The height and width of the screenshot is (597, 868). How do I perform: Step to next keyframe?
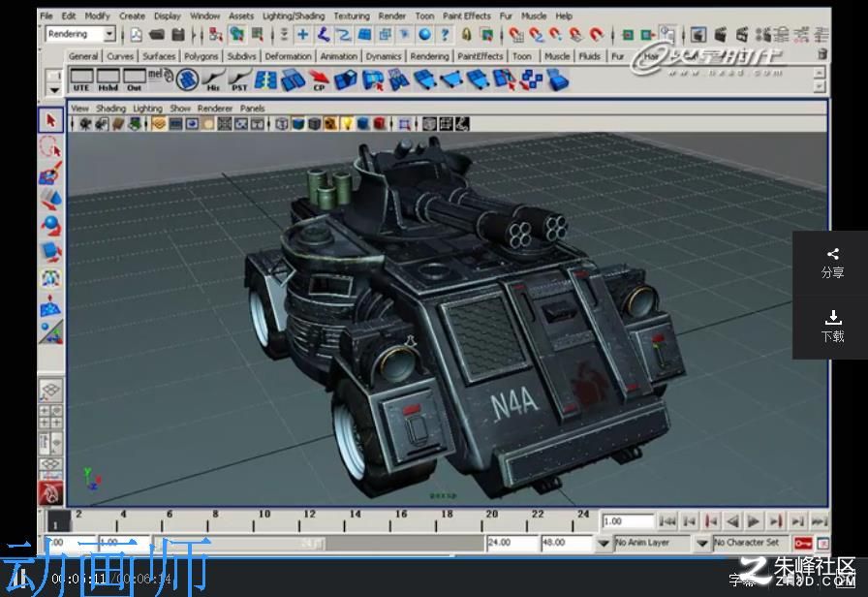point(776,521)
